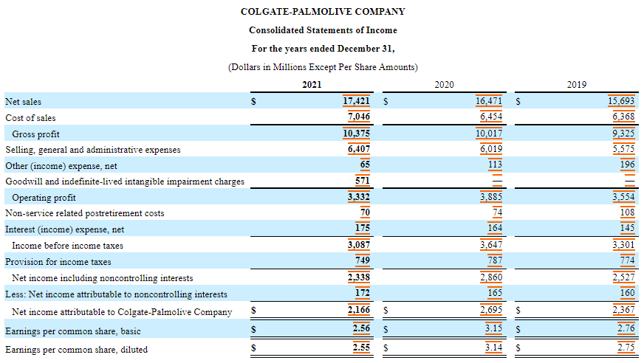Click SG&A value 6,407
The height and width of the screenshot is (363, 644).
(358, 149)
